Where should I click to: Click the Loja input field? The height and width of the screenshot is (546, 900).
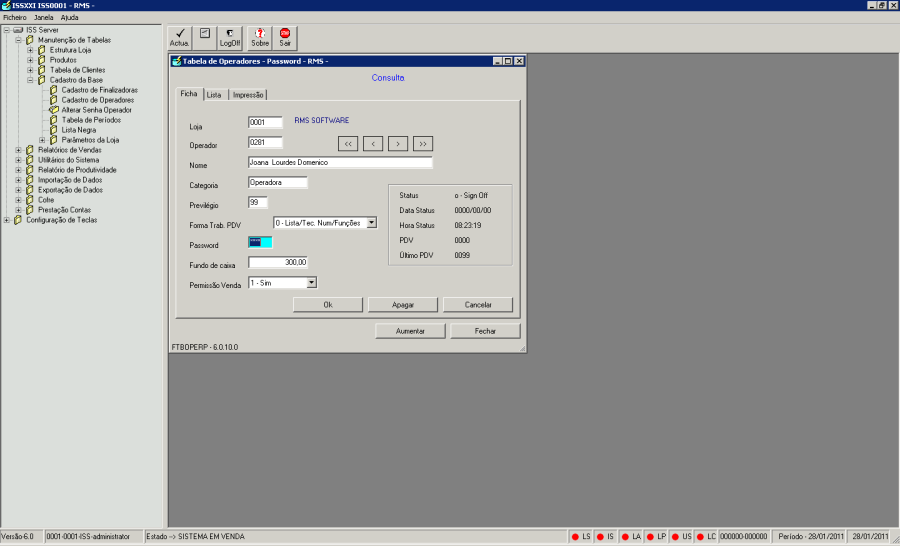pyautogui.click(x=265, y=122)
